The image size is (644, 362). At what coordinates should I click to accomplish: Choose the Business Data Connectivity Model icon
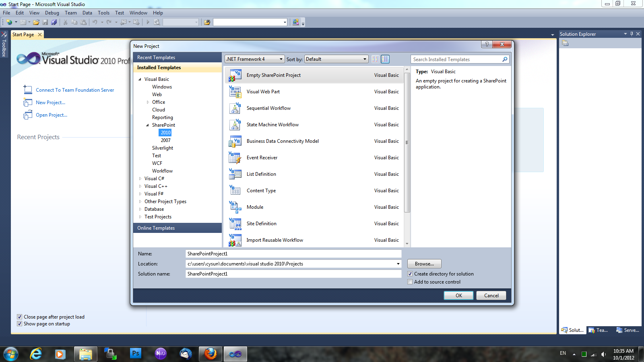[235, 141]
